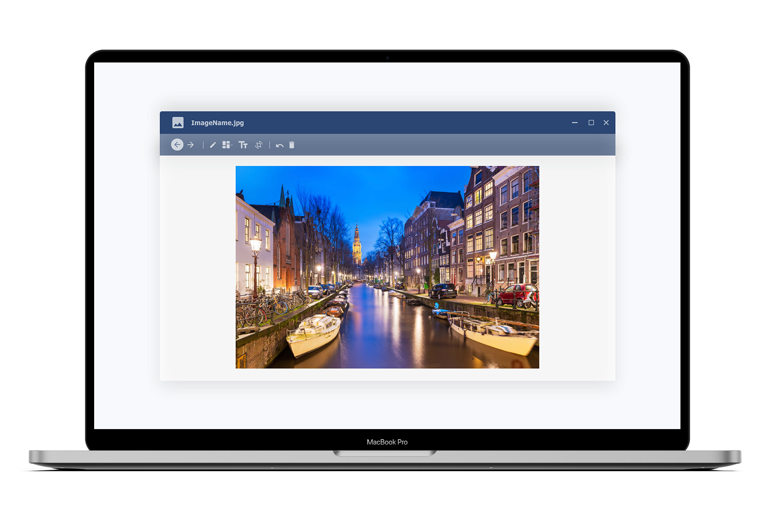Image resolution: width=769 pixels, height=532 pixels.
Task: Click the desktop background below the viewer window
Action: [x=387, y=404]
